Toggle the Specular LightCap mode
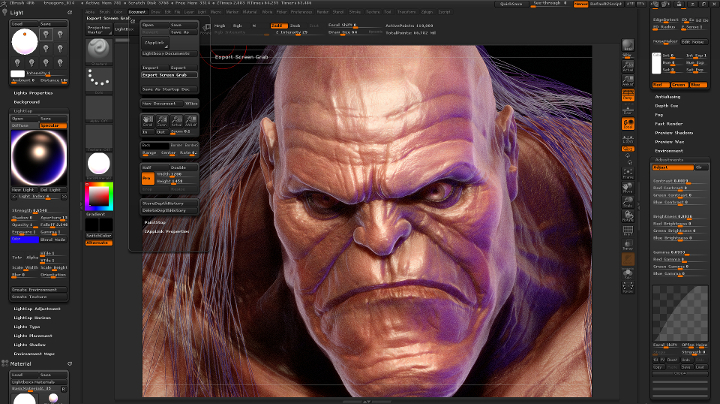 click(x=53, y=125)
